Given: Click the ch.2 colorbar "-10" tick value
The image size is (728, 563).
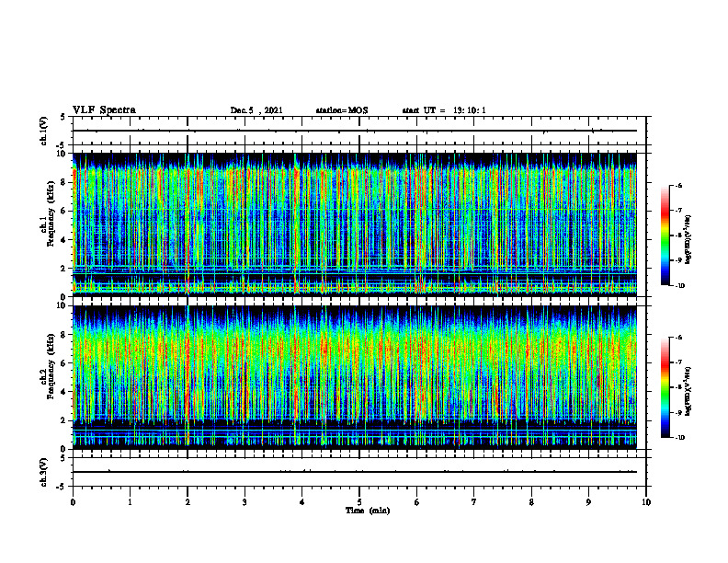Looking at the screenshot, I should 679,438.
